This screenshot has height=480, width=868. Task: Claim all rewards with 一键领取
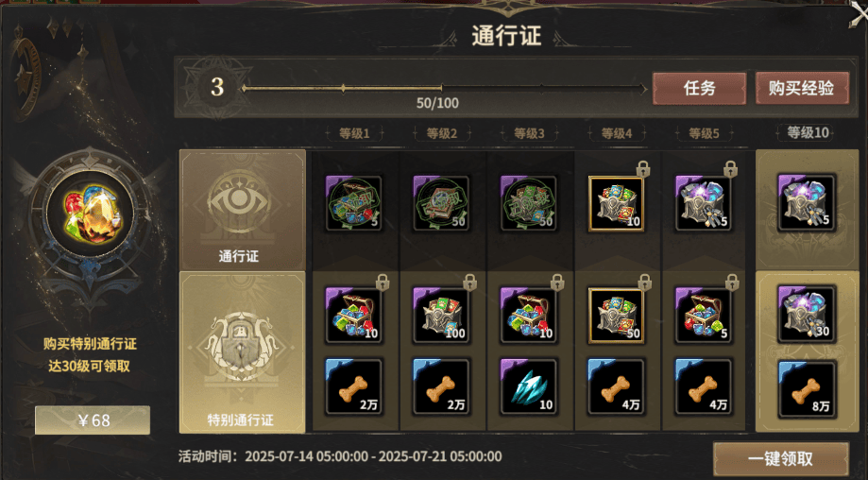coord(780,458)
